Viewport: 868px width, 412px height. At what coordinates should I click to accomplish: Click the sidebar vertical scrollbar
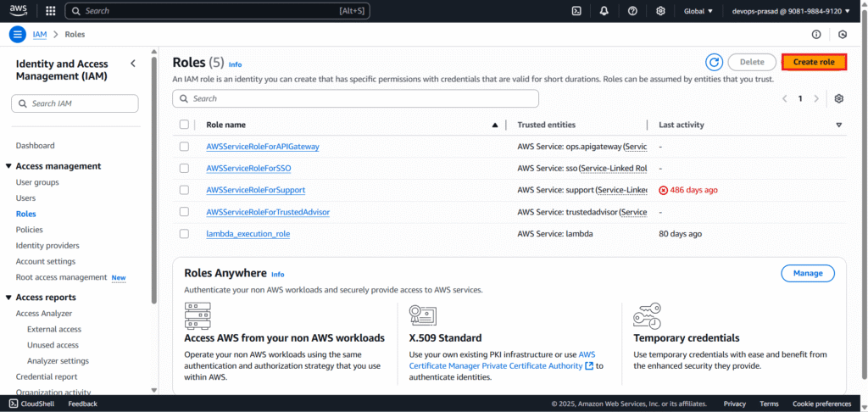154,180
